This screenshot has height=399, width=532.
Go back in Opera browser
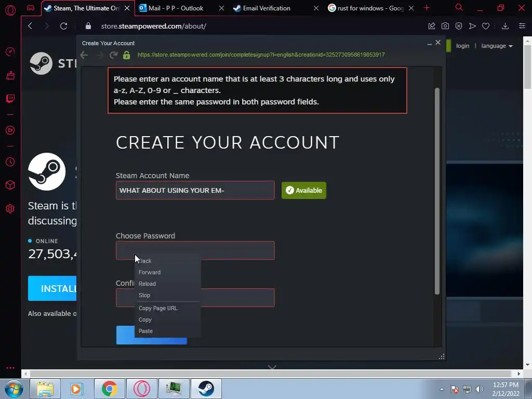[30, 26]
